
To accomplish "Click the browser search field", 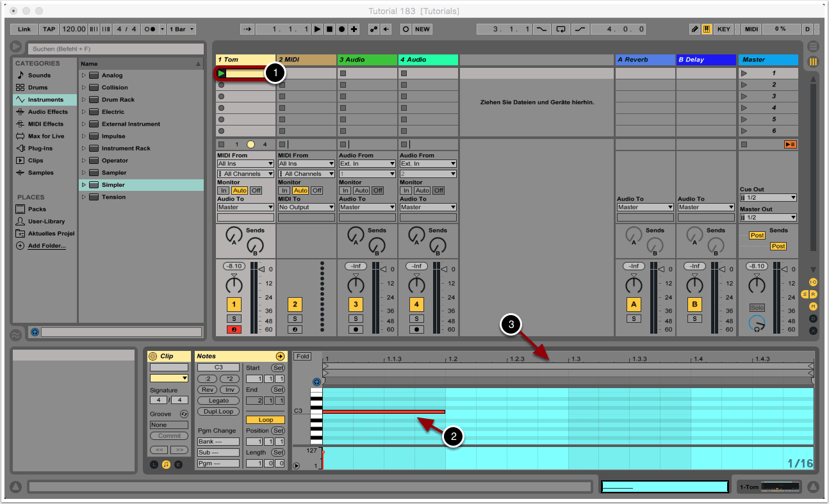I will coord(115,49).
